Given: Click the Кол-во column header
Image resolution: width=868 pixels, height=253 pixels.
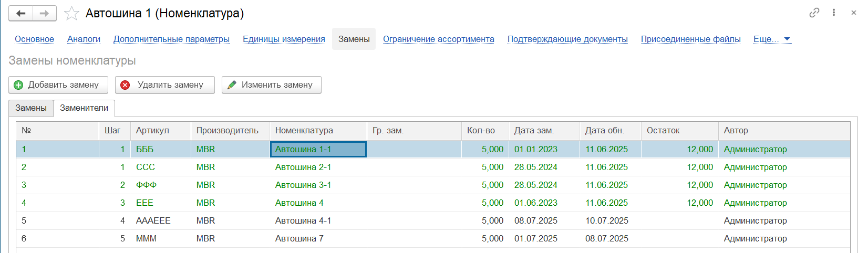Looking at the screenshot, I should pyautogui.click(x=485, y=130).
